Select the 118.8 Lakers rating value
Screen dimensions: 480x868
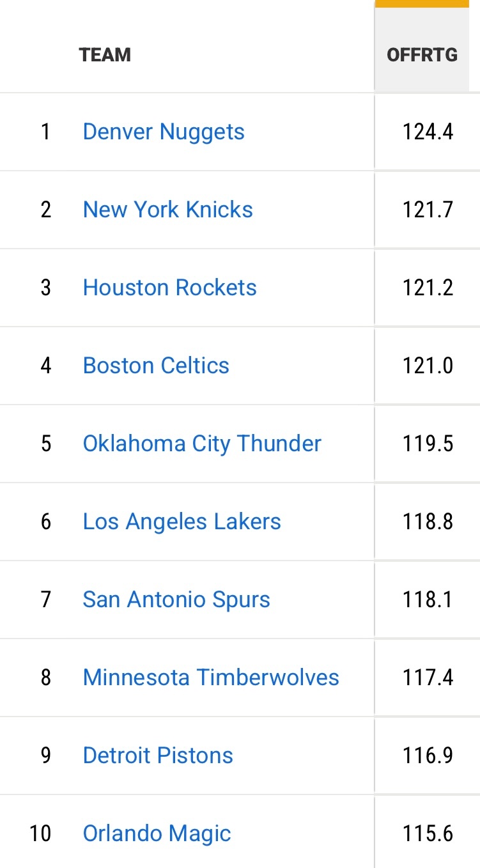(x=428, y=522)
